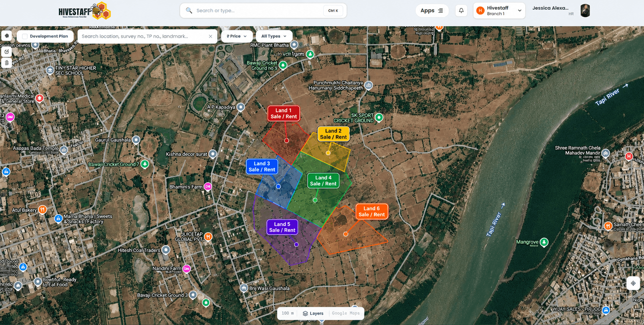Click the trash delete tool

tap(7, 63)
